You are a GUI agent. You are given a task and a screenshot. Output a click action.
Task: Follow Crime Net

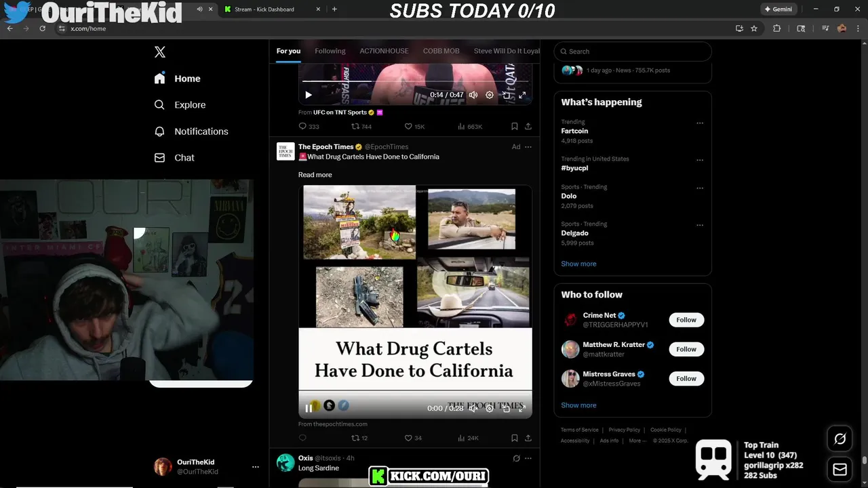(x=686, y=320)
